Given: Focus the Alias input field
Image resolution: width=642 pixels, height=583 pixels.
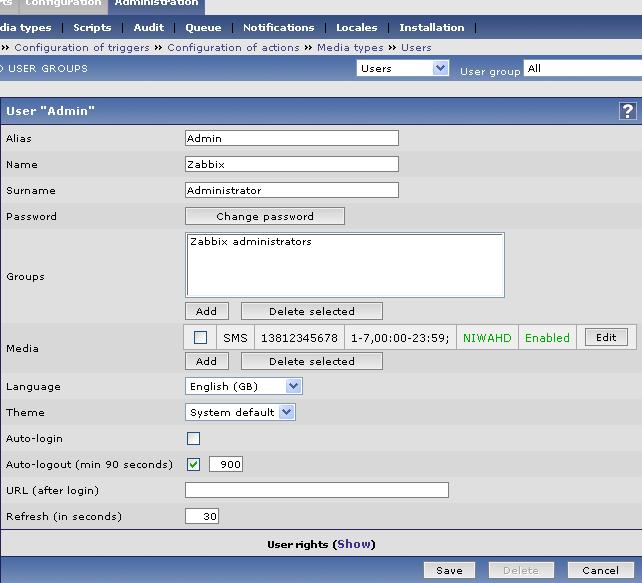Looking at the screenshot, I should coord(292,138).
